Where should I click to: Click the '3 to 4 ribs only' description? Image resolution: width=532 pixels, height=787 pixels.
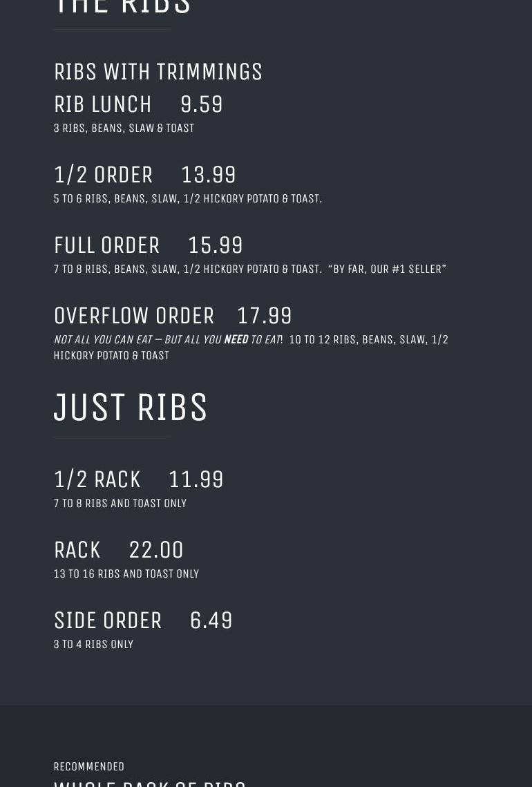coord(93,645)
